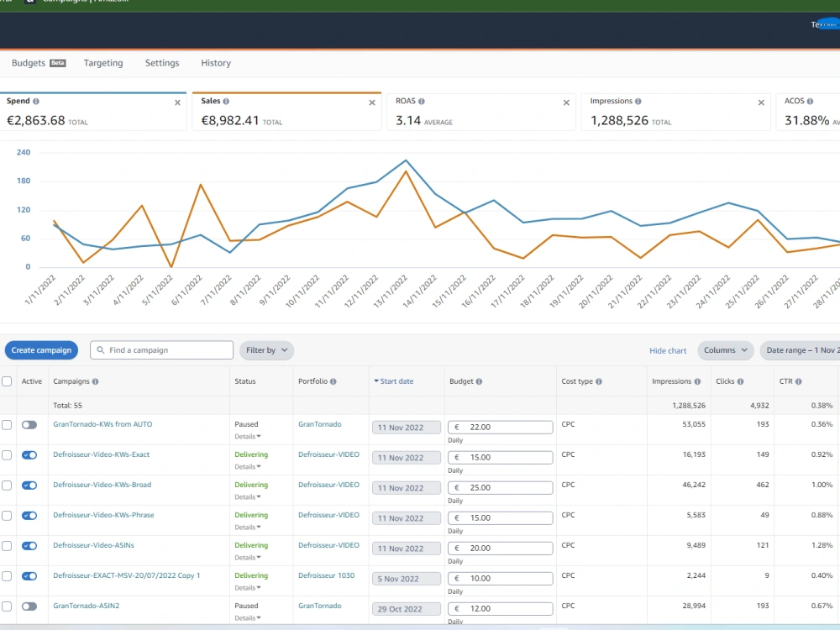
Task: Select the Sales metric card
Action: (286, 112)
